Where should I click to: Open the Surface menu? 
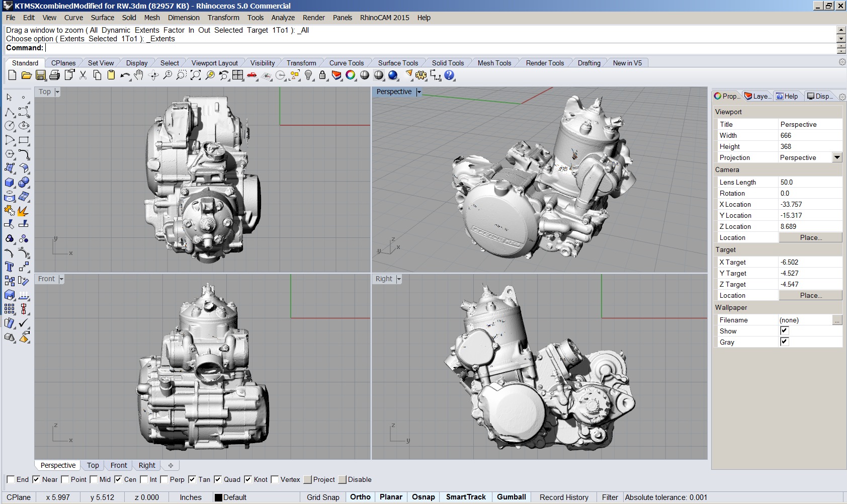coord(103,18)
